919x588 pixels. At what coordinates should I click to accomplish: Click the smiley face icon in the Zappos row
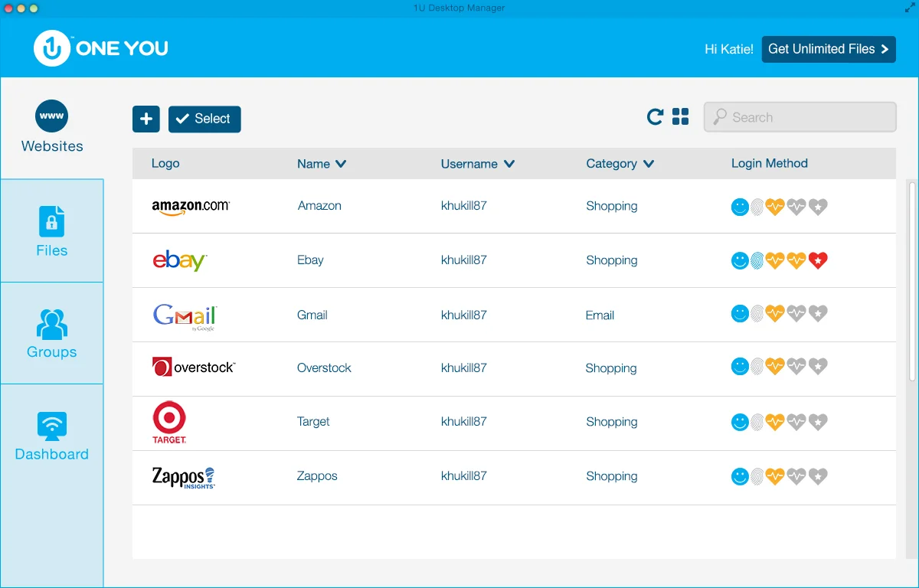pos(740,476)
